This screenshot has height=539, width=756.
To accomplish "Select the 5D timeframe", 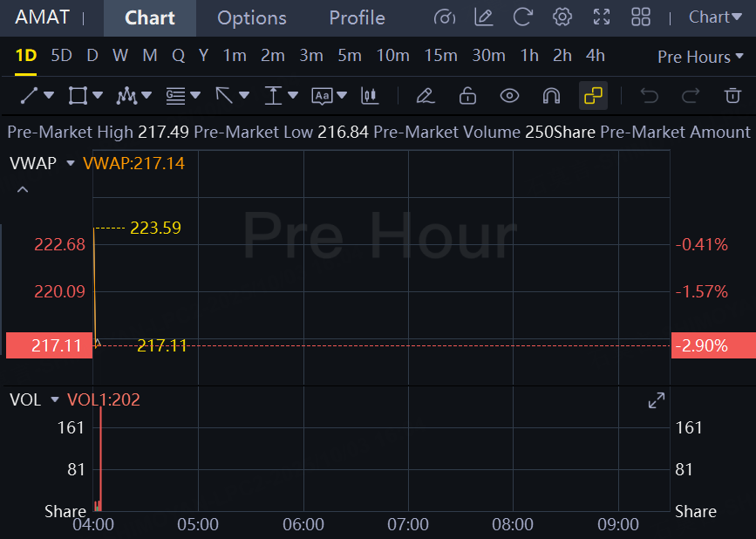I will pos(61,56).
